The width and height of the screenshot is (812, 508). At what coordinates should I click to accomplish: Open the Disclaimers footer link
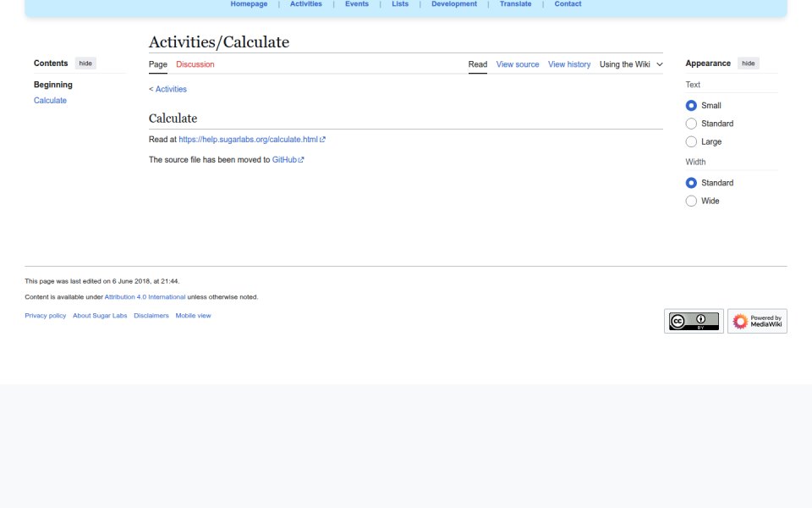click(151, 316)
